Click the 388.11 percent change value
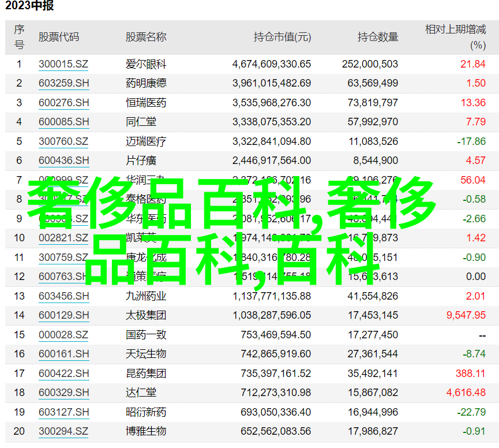 [470, 374]
